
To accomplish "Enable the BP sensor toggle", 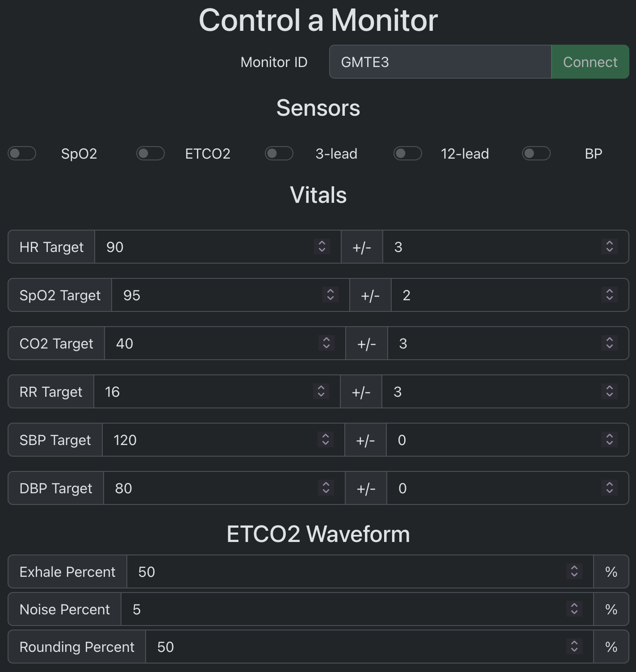I will 536,153.
